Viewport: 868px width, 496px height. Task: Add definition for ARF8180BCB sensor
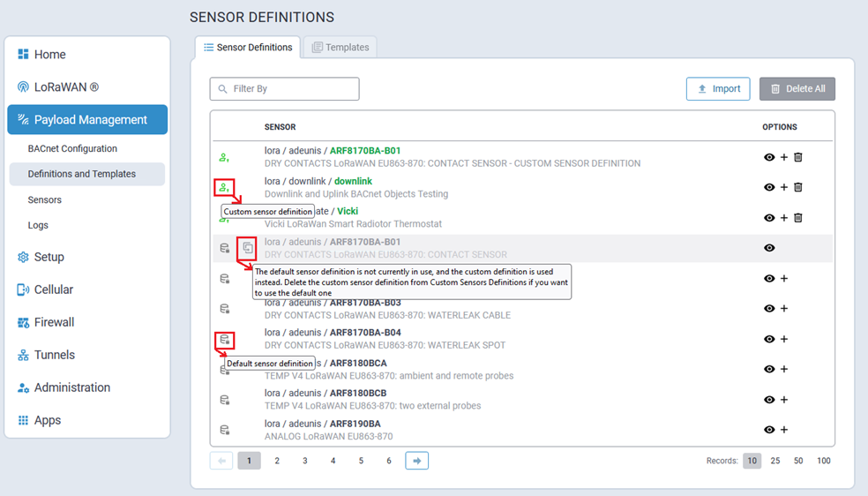pos(784,400)
